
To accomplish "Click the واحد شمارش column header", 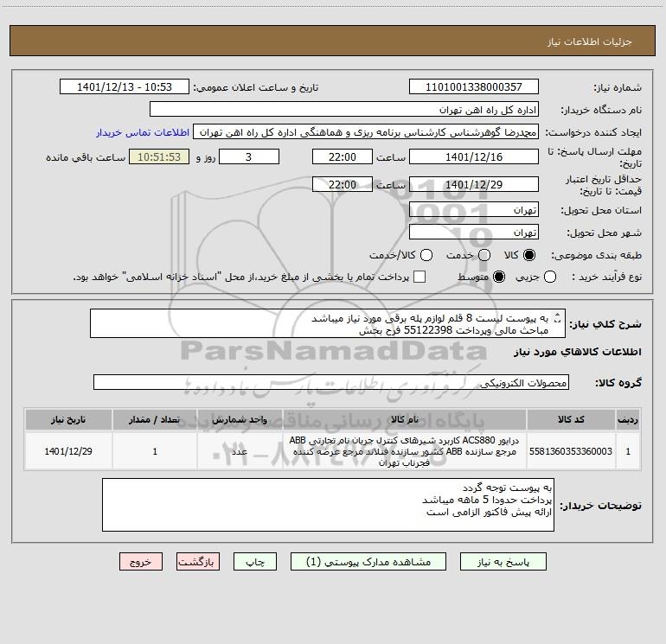I will coord(240,420).
